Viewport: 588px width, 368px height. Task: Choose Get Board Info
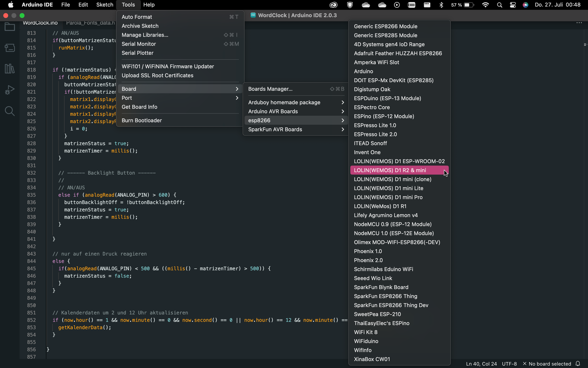180,107
